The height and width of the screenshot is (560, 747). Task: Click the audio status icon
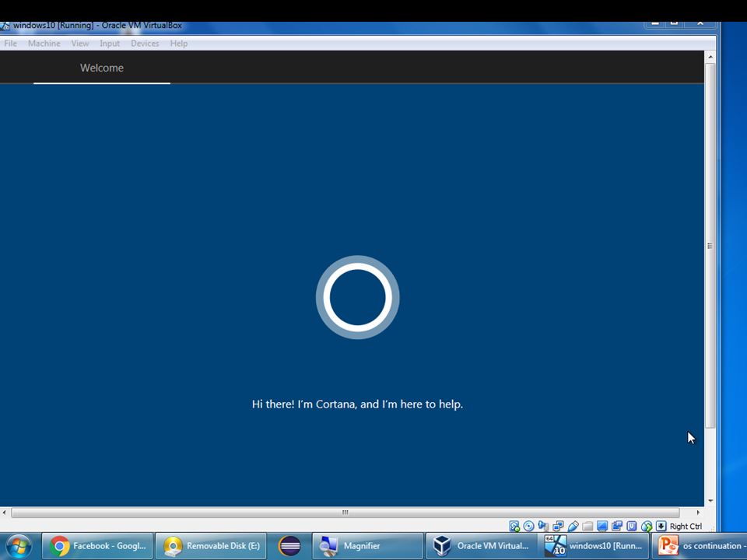coord(543,526)
